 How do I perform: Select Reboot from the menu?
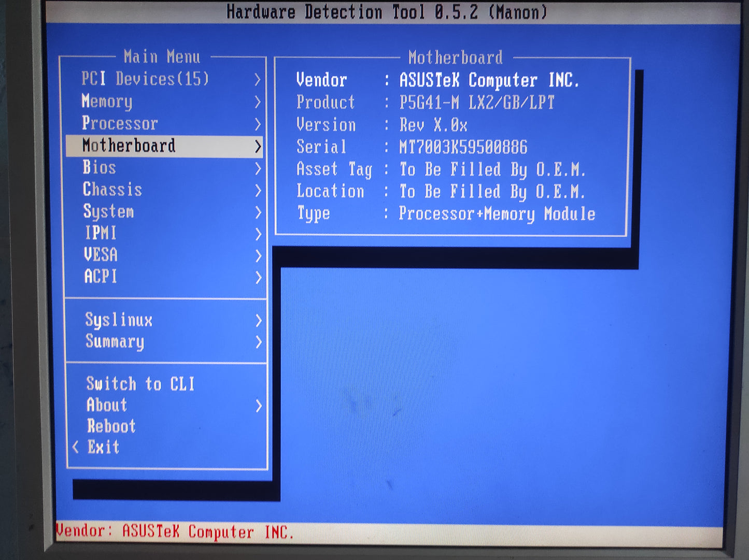(111, 426)
